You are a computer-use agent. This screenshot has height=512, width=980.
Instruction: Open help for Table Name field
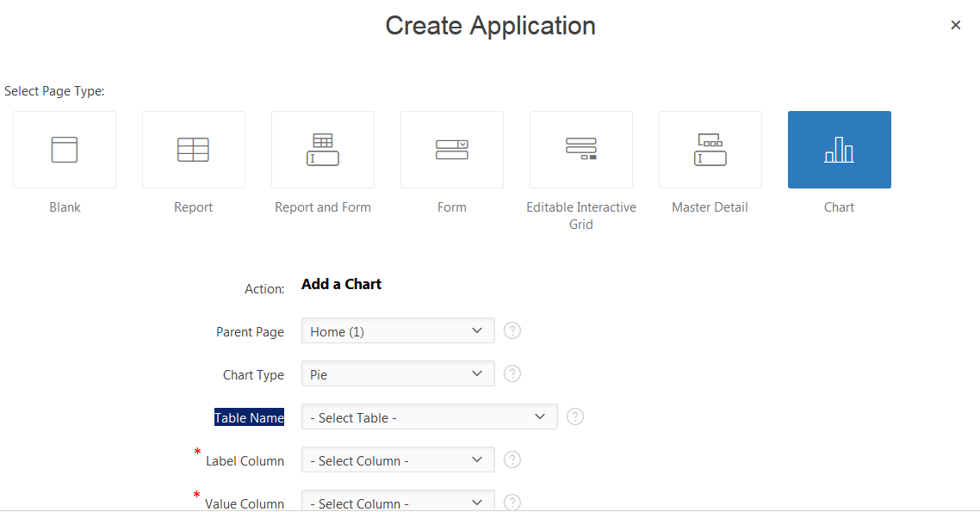click(x=574, y=416)
